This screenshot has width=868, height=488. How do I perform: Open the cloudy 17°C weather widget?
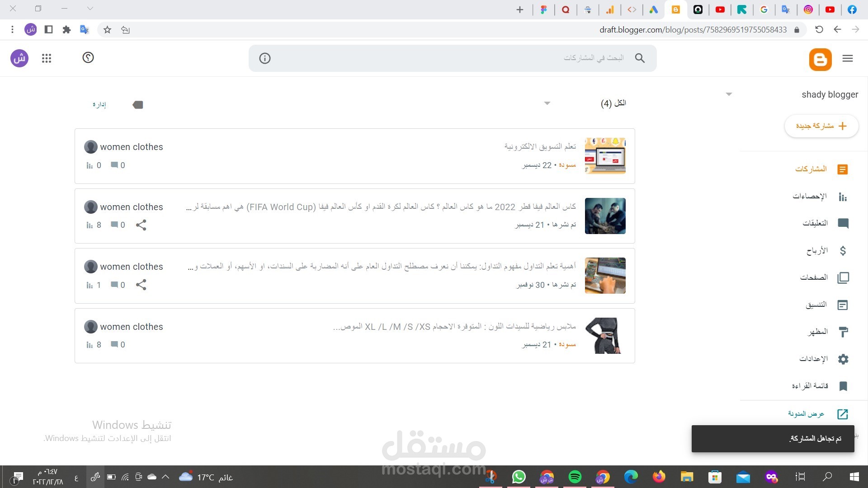point(206,477)
